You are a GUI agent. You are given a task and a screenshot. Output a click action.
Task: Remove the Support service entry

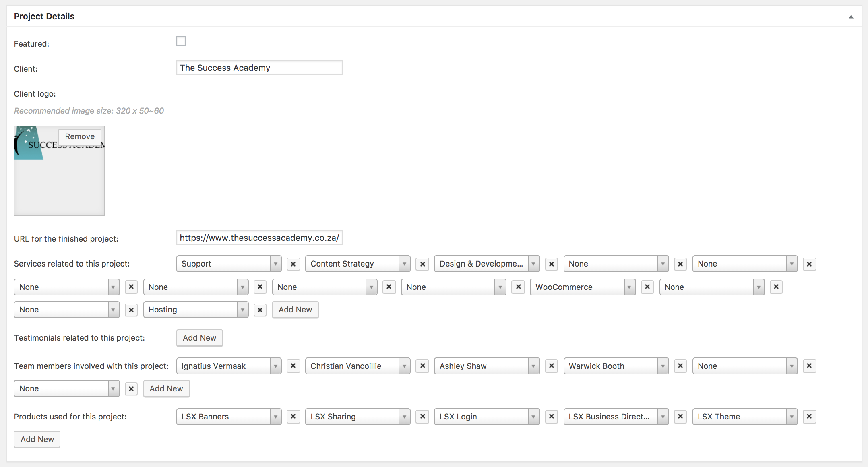point(293,264)
